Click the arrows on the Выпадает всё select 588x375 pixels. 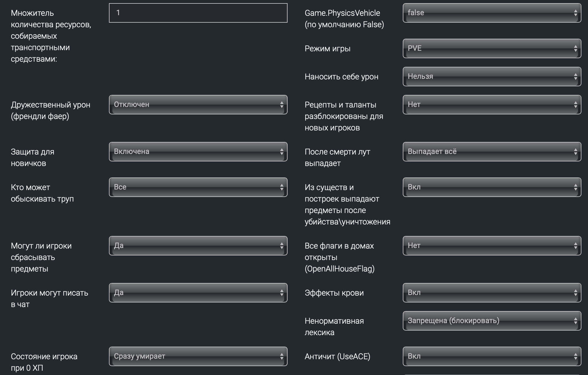click(x=575, y=152)
